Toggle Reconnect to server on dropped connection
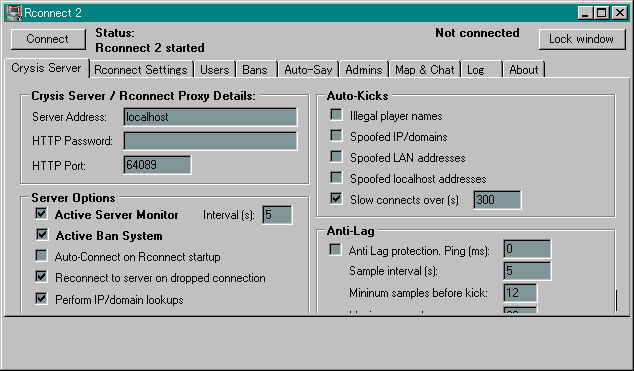This screenshot has width=634, height=371. tap(41, 276)
